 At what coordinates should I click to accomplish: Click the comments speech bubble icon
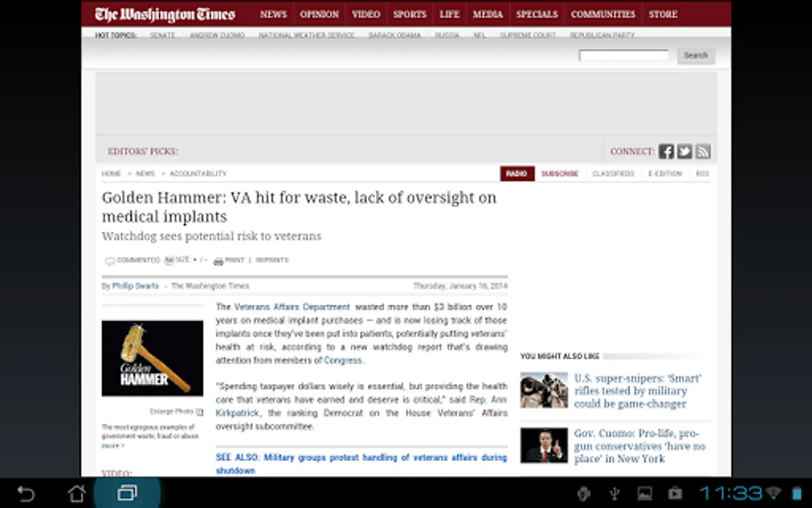tap(110, 261)
